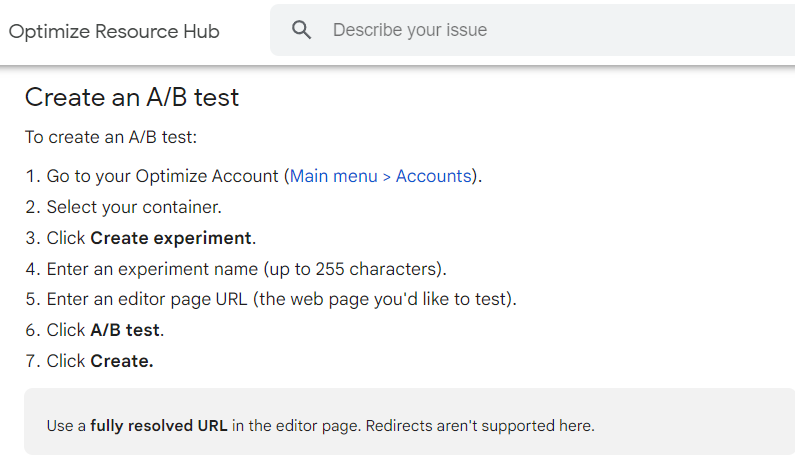Screen dimensions: 795x456
Task: Click the "Create an A/B test" heading
Action: 132,97
